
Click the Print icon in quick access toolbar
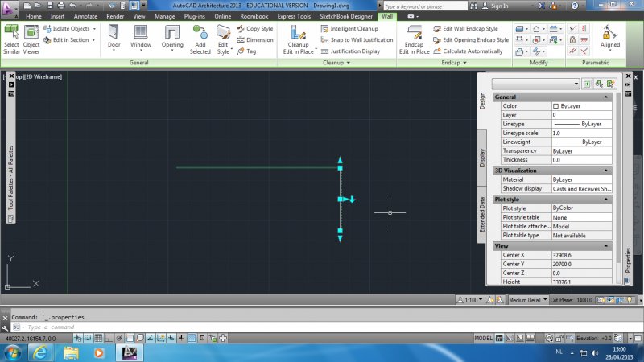click(x=61, y=6)
